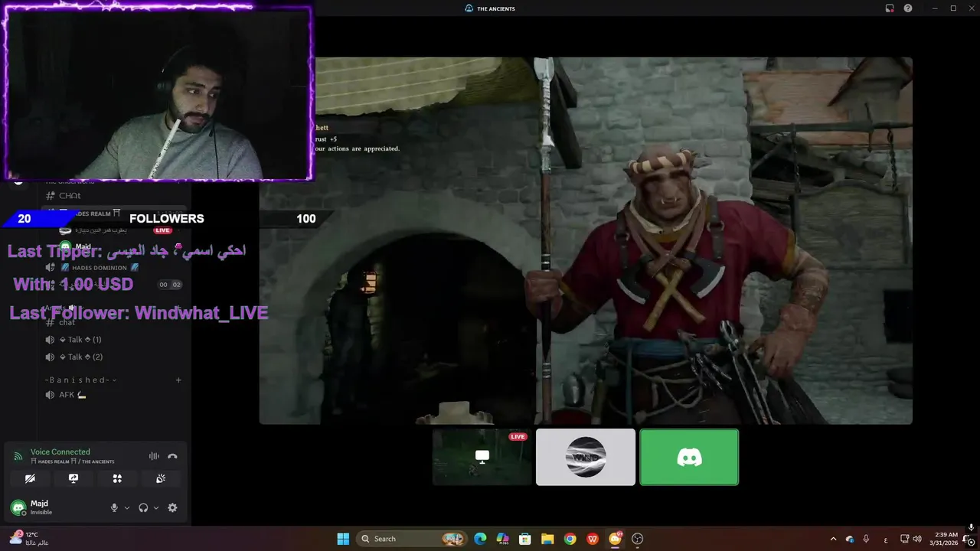Open microphone input options arrow
980x551 pixels.
pyautogui.click(x=127, y=507)
